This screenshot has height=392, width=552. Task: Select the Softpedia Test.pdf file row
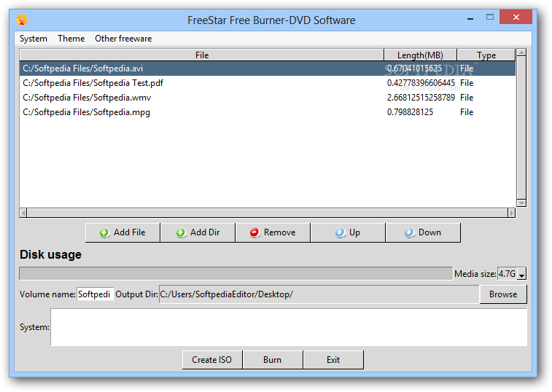[268, 83]
